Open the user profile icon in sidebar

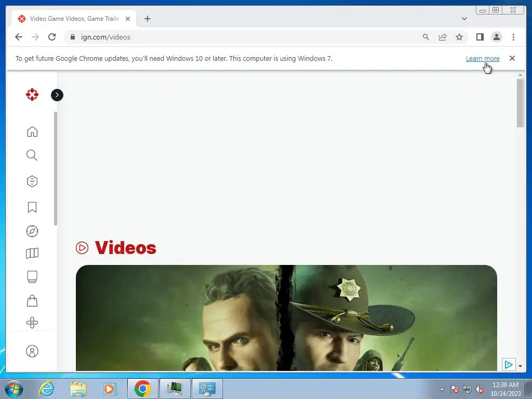[32, 351]
